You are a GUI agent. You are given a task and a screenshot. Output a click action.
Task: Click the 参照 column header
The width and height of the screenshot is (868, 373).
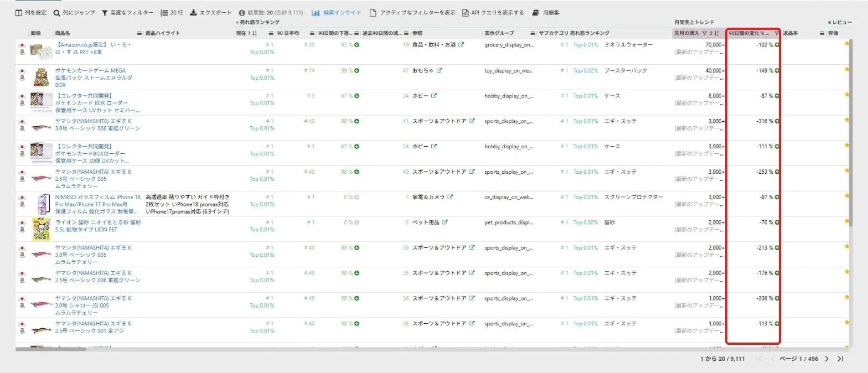[417, 33]
